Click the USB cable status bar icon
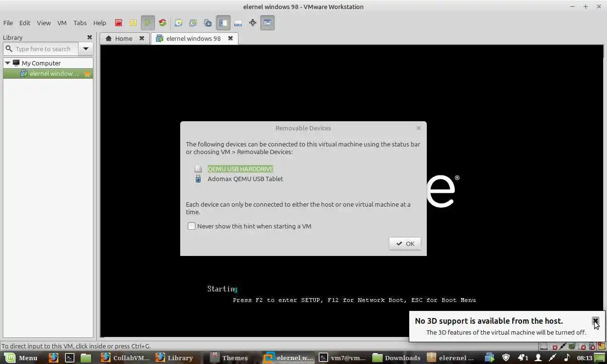 click(563, 346)
